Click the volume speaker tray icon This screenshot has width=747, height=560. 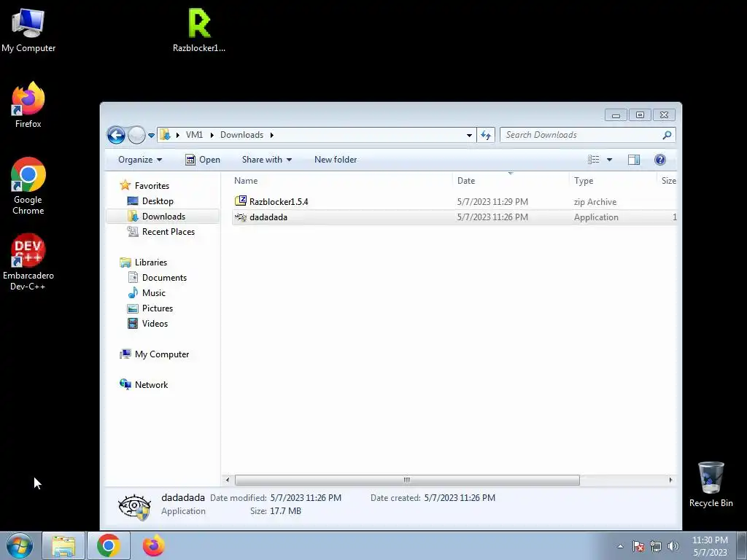point(673,546)
